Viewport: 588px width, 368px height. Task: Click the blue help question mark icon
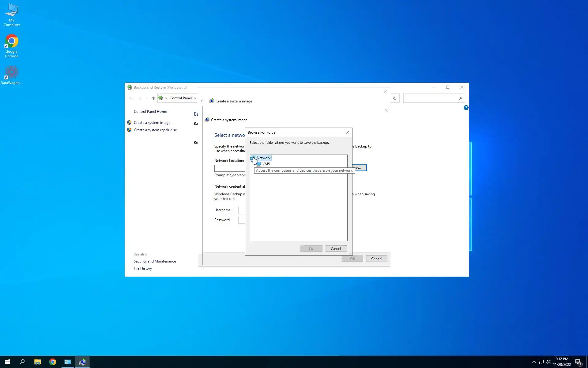pos(466,108)
